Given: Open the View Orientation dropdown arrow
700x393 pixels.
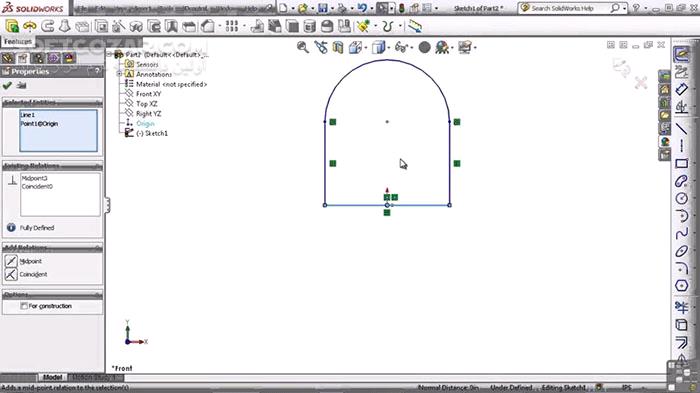Looking at the screenshot, I should tap(366, 47).
